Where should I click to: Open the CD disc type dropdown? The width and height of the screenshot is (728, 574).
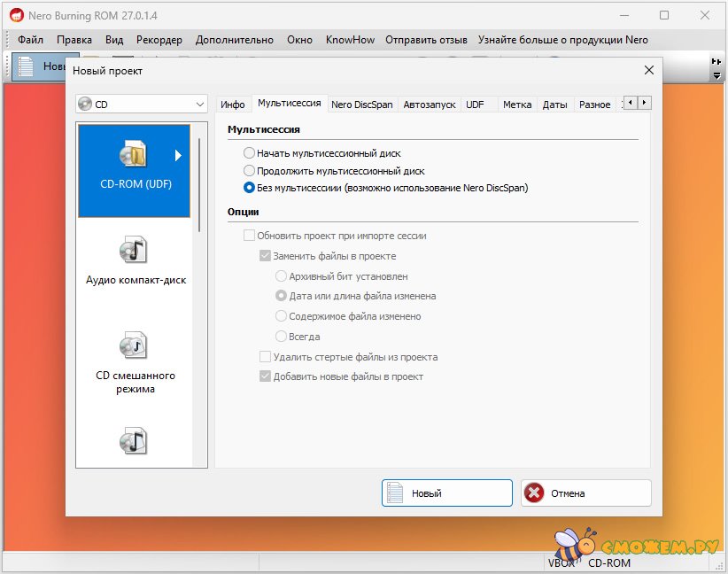coord(142,105)
